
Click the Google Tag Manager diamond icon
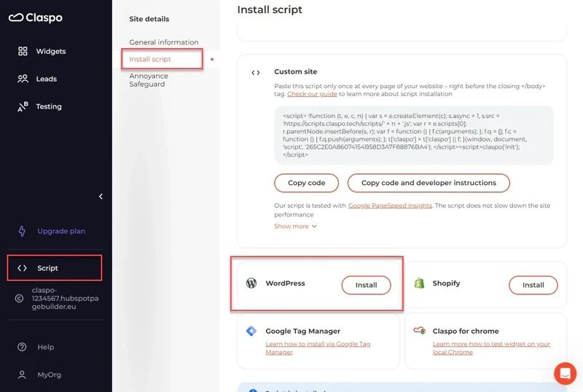point(251,331)
